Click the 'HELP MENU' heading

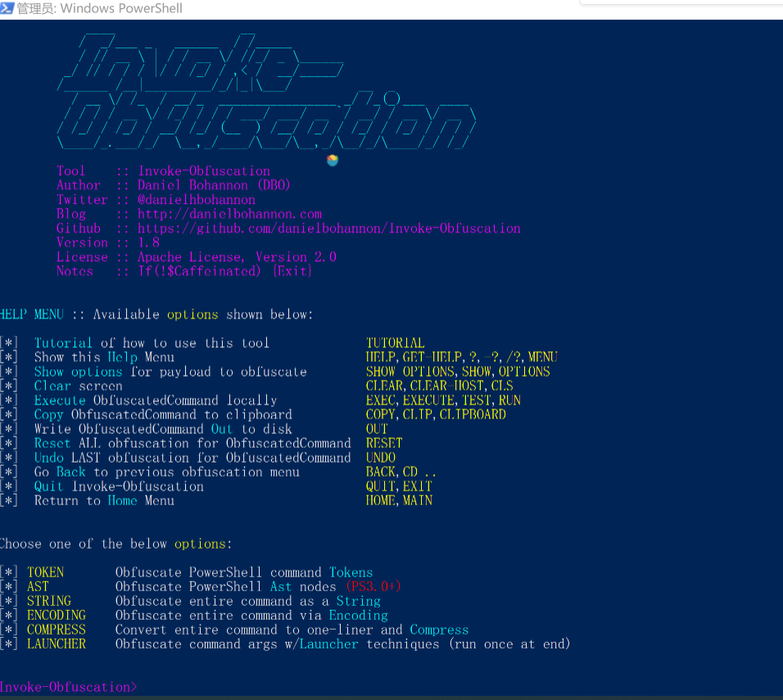pos(32,314)
